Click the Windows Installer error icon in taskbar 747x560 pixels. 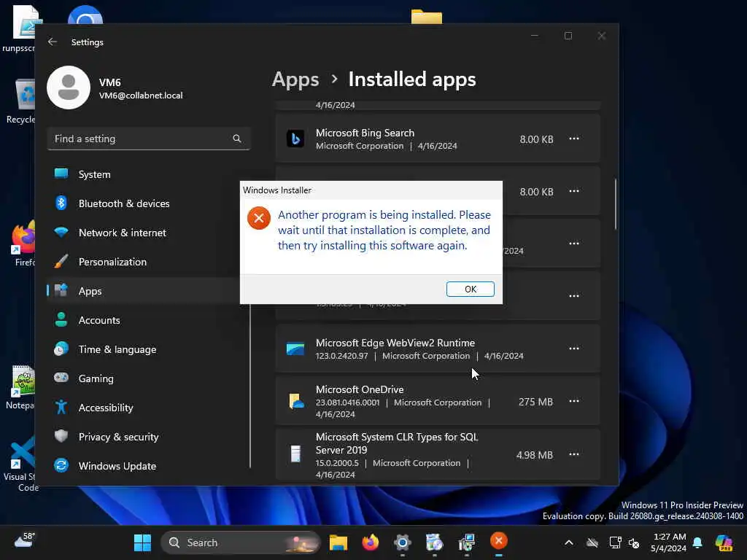point(499,541)
